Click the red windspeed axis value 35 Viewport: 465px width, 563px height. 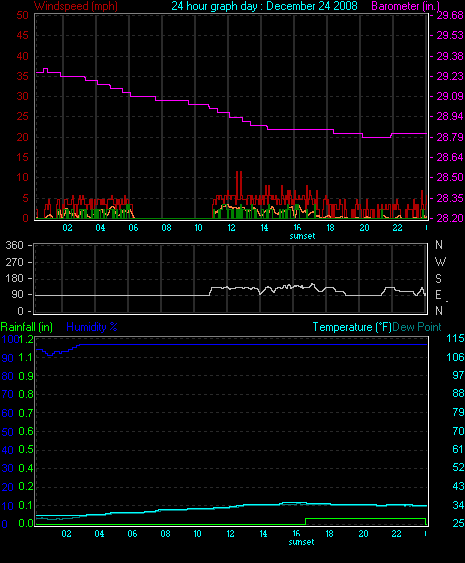23,76
